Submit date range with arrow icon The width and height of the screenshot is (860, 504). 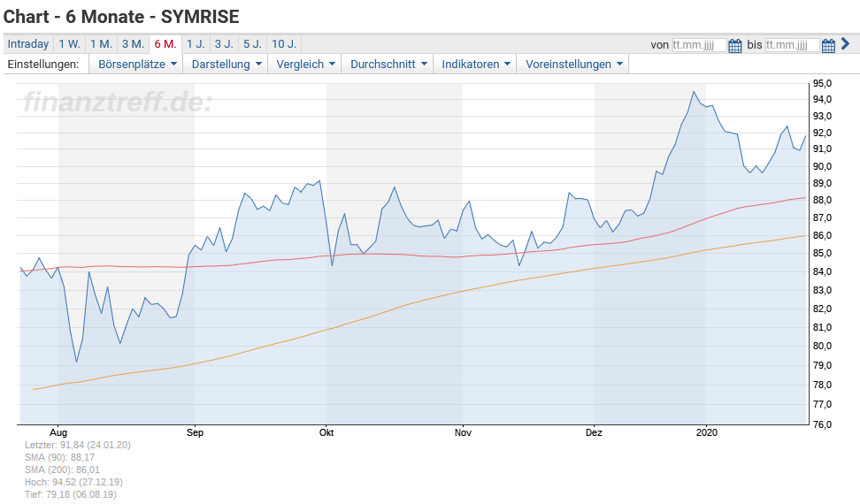845,44
